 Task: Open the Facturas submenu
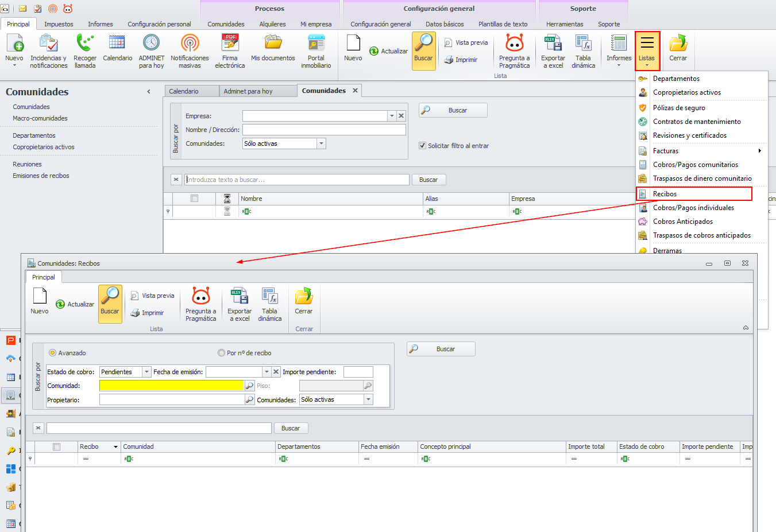point(701,151)
